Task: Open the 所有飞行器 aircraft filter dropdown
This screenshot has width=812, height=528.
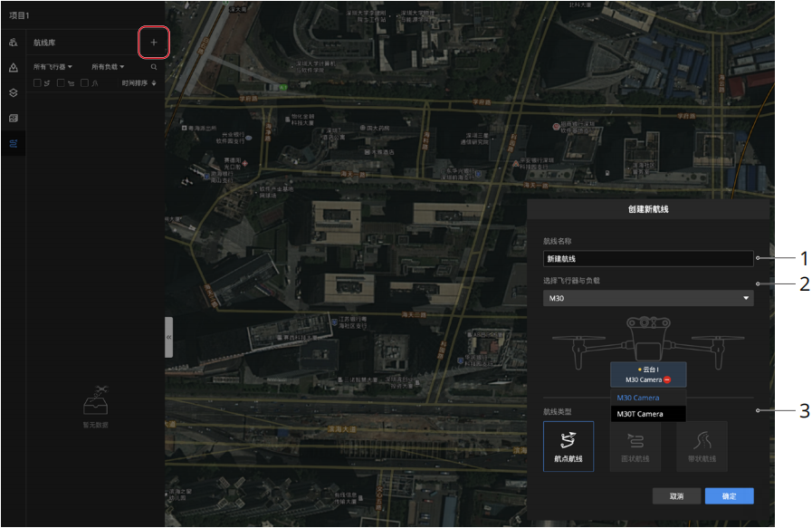Action: click(53, 67)
